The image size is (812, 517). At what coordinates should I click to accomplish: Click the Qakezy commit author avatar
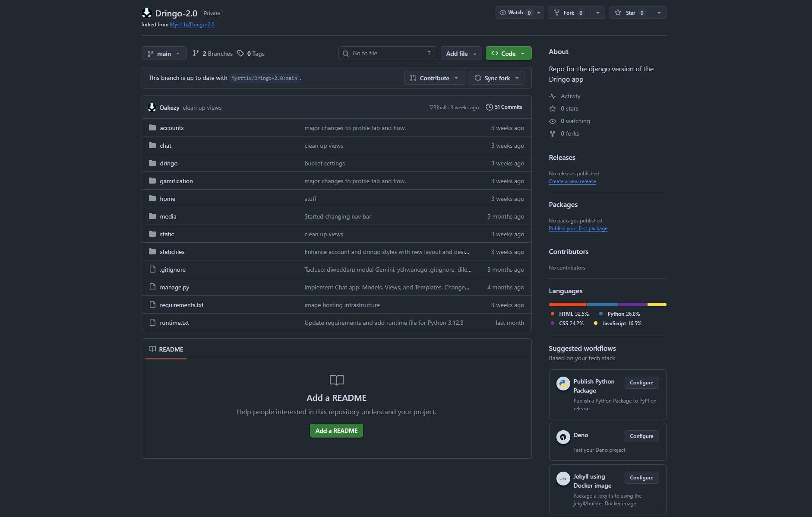click(x=152, y=107)
